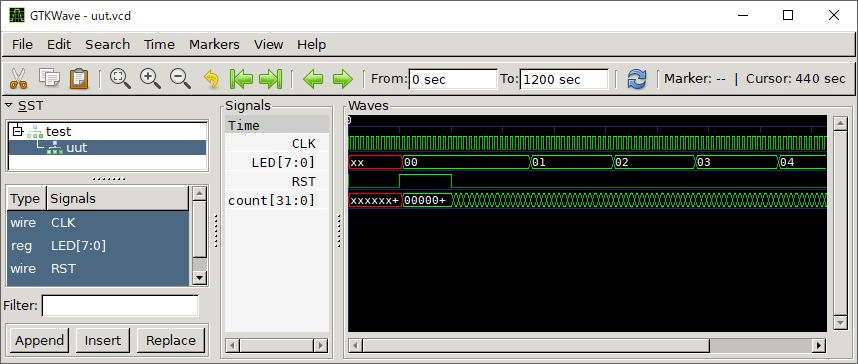Go to start of waveform icon
The image size is (858, 364).
point(241,79)
